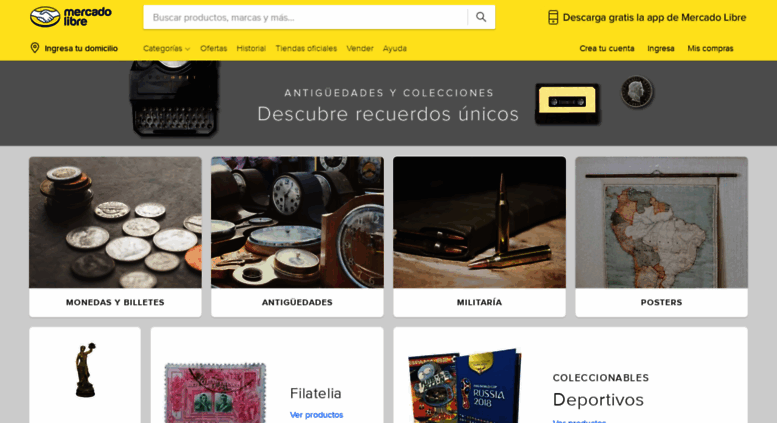Image resolution: width=777 pixels, height=423 pixels.
Task: Click Crea tu cuenta
Action: [607, 49]
